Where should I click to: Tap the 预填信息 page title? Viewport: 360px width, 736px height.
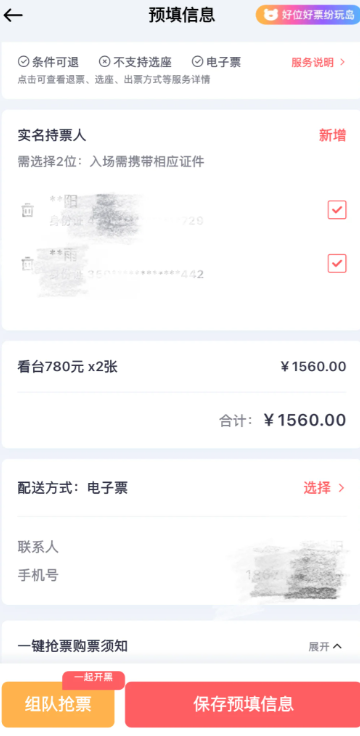[182, 15]
